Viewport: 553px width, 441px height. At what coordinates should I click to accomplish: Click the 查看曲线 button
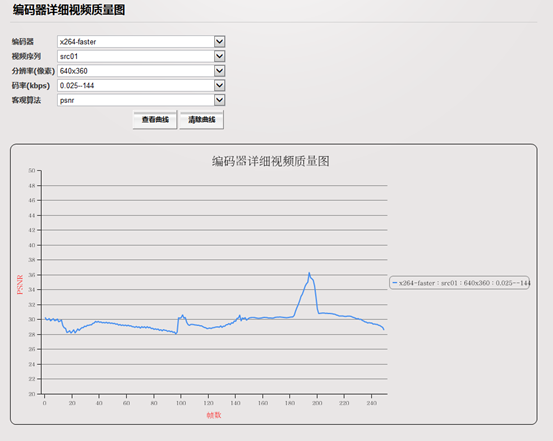[x=155, y=120]
